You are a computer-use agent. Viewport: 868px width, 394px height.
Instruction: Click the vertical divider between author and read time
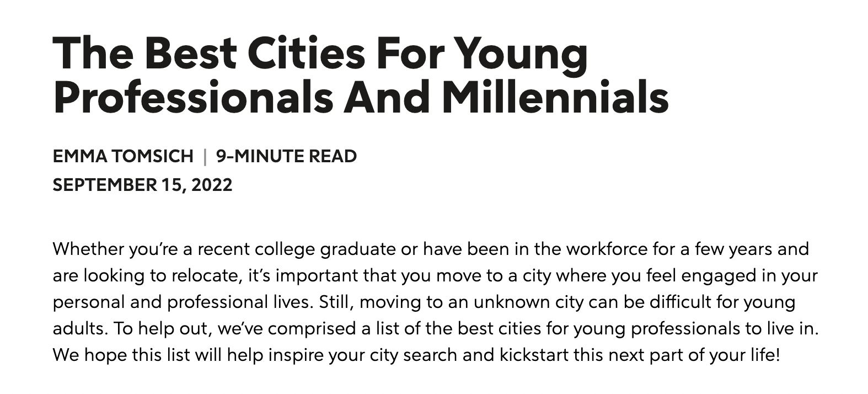[x=205, y=156]
